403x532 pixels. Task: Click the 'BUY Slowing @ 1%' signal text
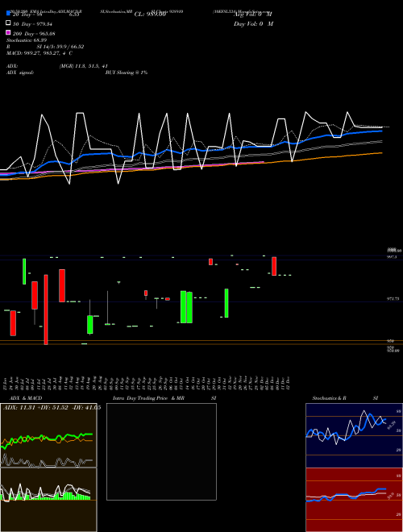(127, 73)
